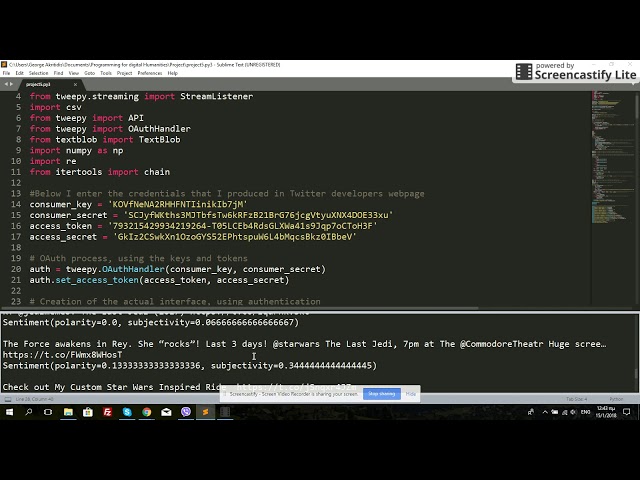Open the Edit menu
This screenshot has width=640, height=480.
20,73
